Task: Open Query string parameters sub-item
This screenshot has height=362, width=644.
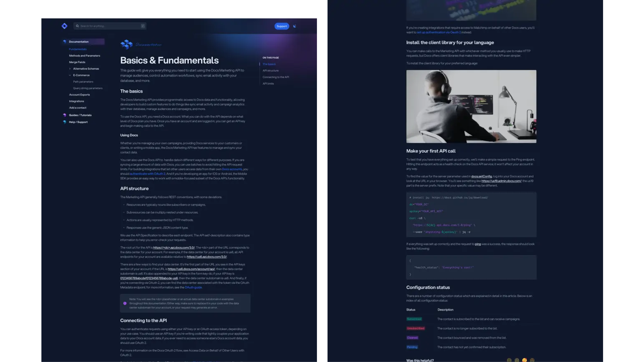Action: [88, 88]
